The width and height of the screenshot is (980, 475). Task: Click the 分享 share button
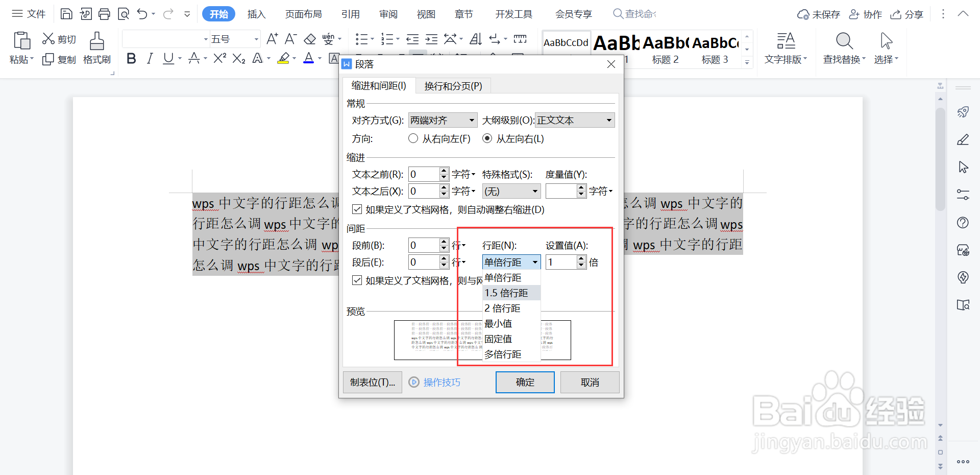pyautogui.click(x=907, y=14)
